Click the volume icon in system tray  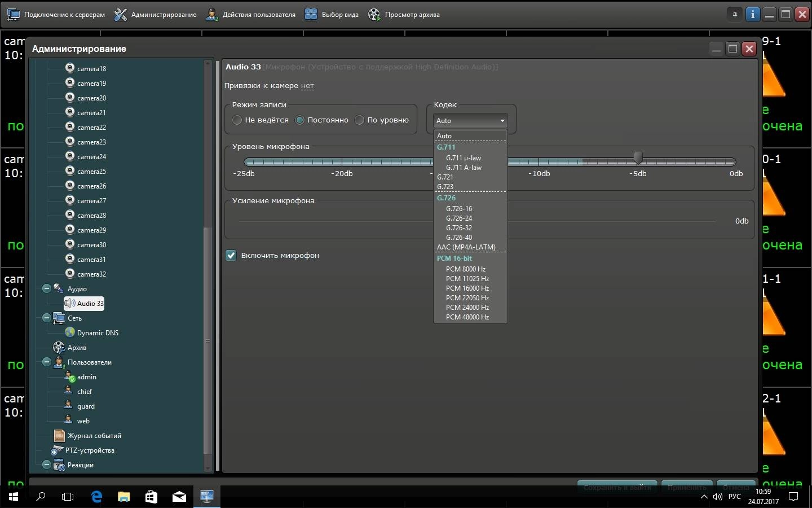717,497
